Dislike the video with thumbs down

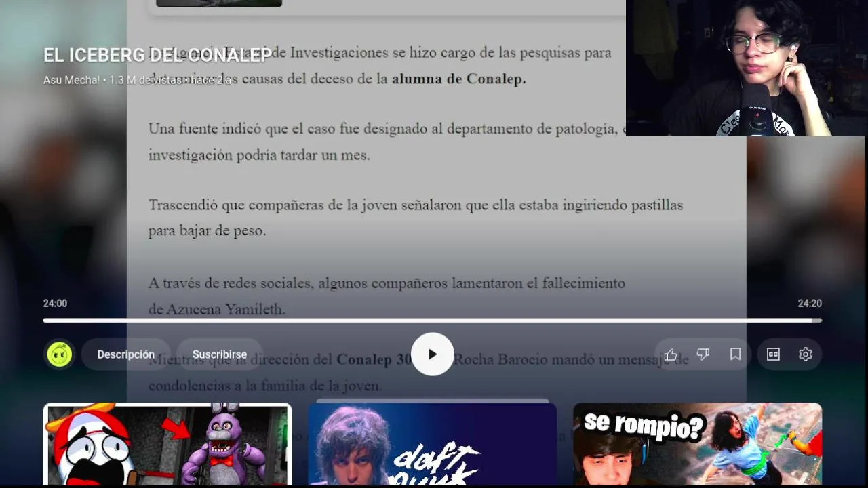[x=703, y=354]
